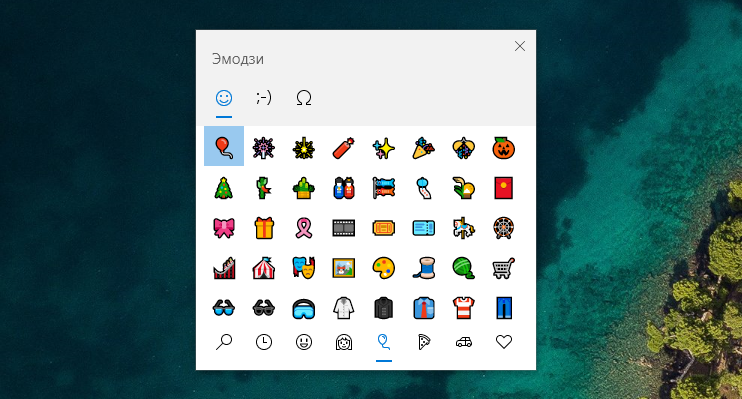The height and width of the screenshot is (399, 742).
Task: Select celebrations and objects balloon category
Action: 384,342
